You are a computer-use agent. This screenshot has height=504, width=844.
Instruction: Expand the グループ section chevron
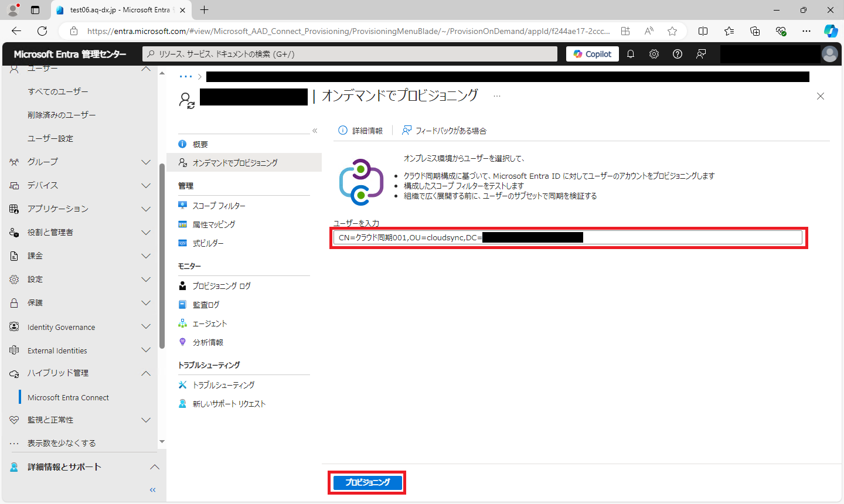[146, 162]
